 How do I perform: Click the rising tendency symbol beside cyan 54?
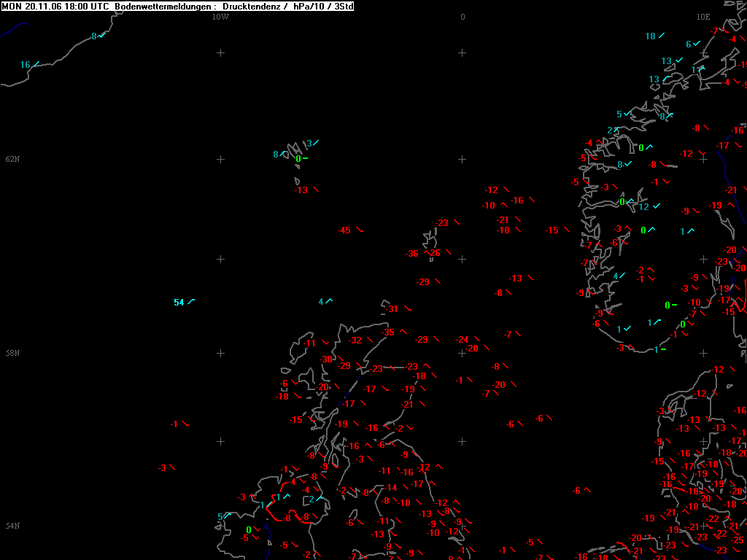[191, 301]
